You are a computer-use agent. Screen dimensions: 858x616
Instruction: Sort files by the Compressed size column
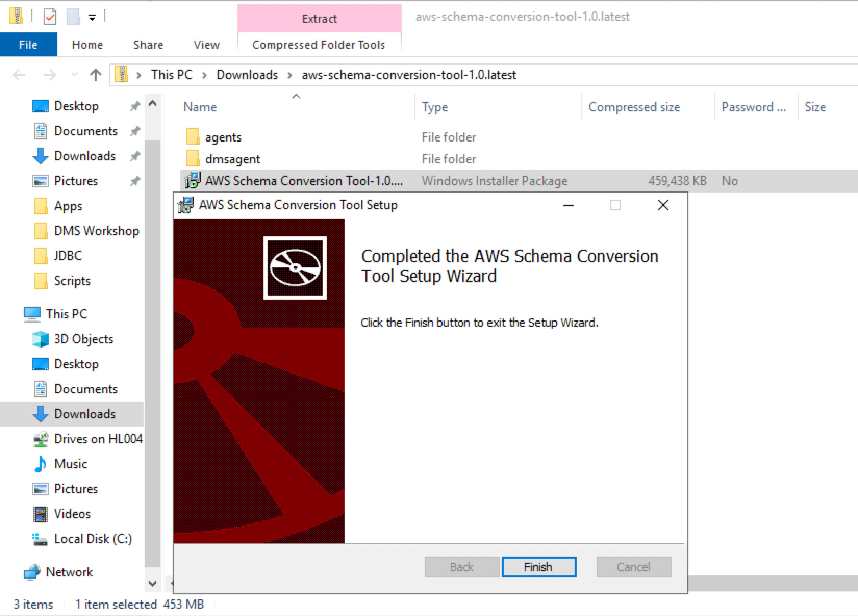click(x=634, y=107)
